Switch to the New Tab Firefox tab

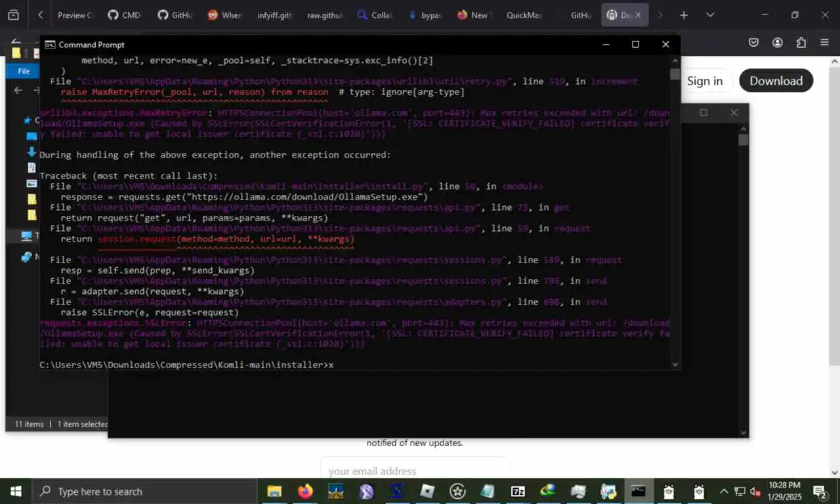[x=474, y=14]
